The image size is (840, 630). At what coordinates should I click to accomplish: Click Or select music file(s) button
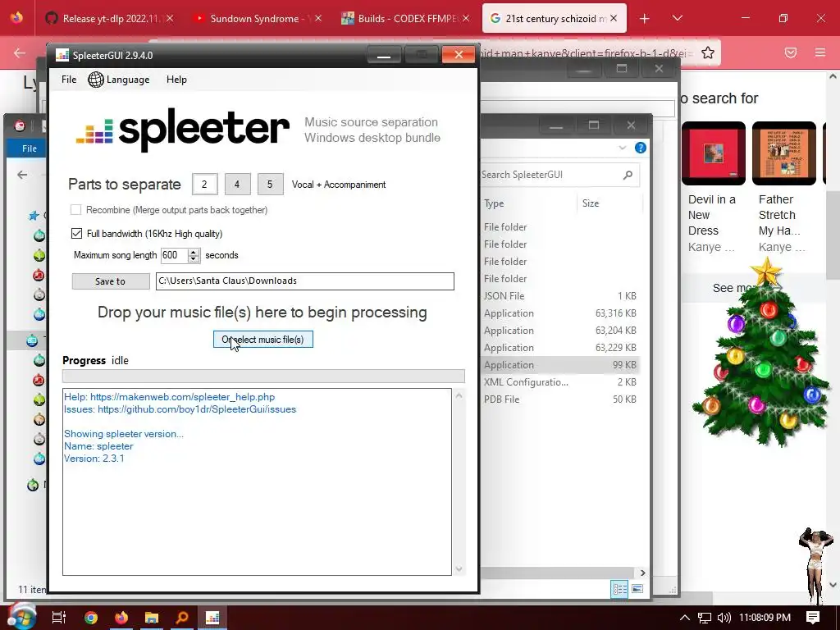coord(263,339)
